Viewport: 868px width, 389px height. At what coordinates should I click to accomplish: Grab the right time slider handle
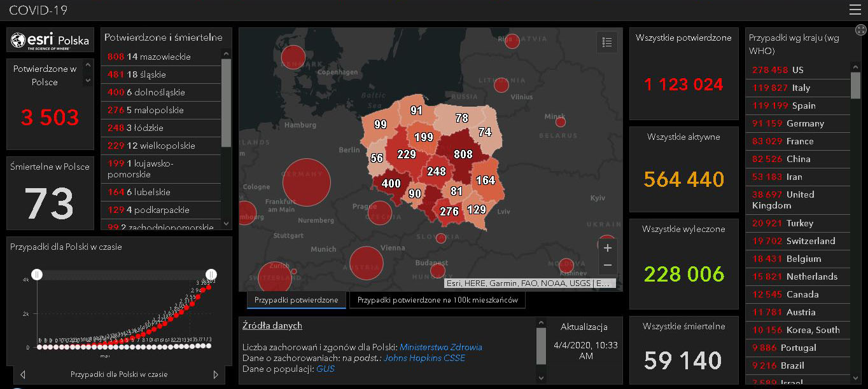pyautogui.click(x=211, y=274)
